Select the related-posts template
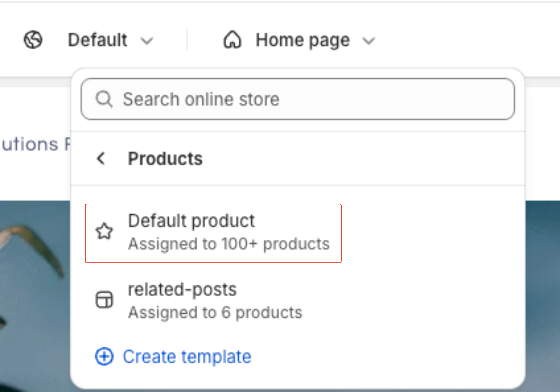 coord(182,290)
